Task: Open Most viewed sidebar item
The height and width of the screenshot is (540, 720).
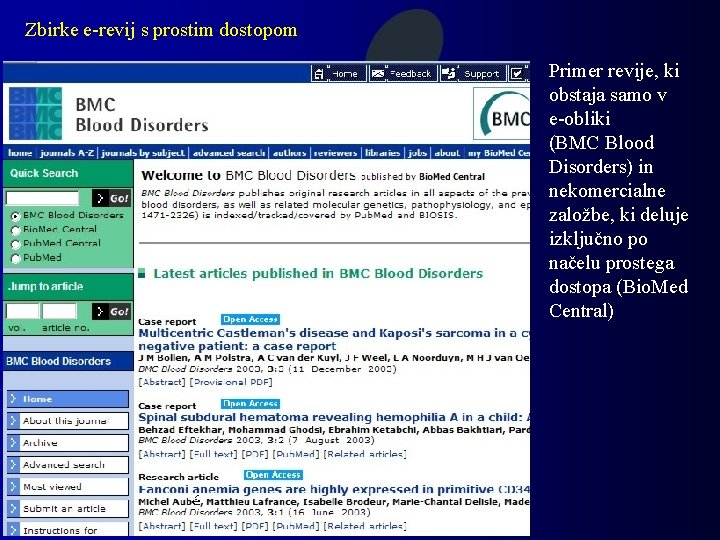Action: tap(68, 487)
